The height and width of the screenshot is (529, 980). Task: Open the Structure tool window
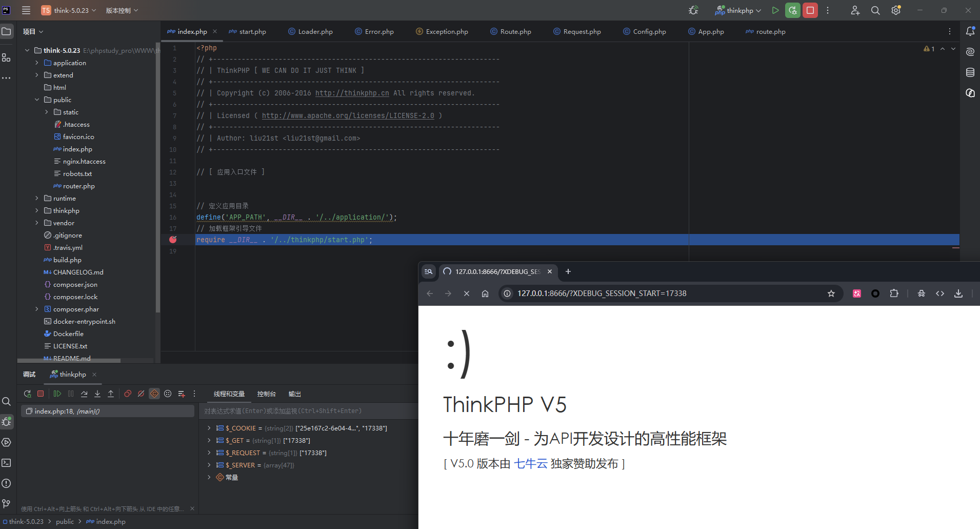pos(6,57)
